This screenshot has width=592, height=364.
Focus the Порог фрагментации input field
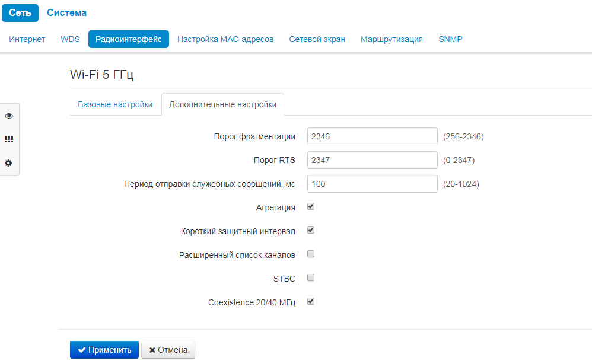[x=372, y=136]
